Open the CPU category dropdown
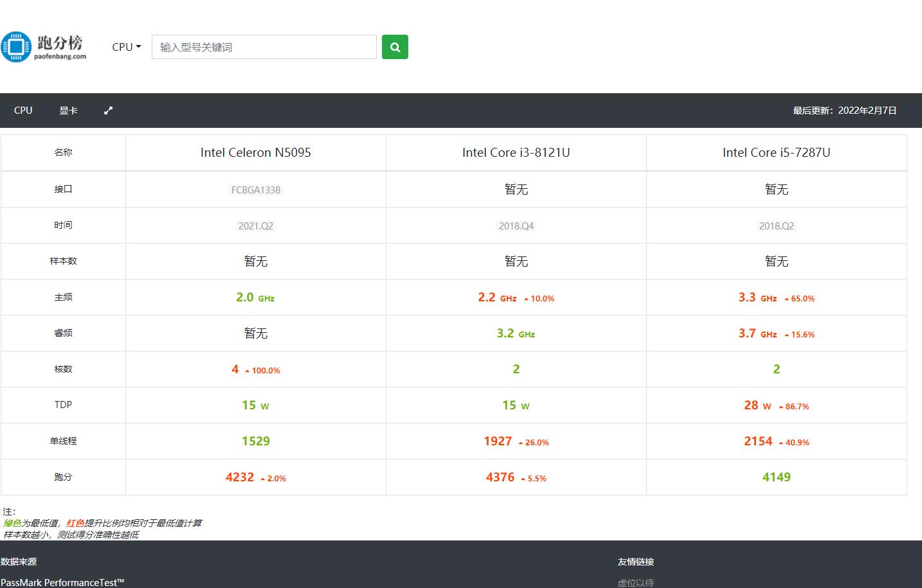922x588 pixels. [x=126, y=47]
